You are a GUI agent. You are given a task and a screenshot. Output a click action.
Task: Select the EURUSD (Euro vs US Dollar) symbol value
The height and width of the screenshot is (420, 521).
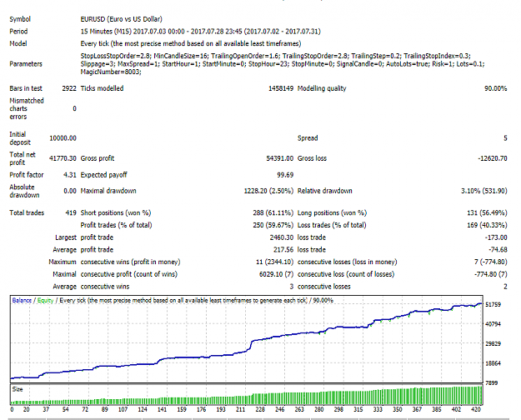[121, 19]
